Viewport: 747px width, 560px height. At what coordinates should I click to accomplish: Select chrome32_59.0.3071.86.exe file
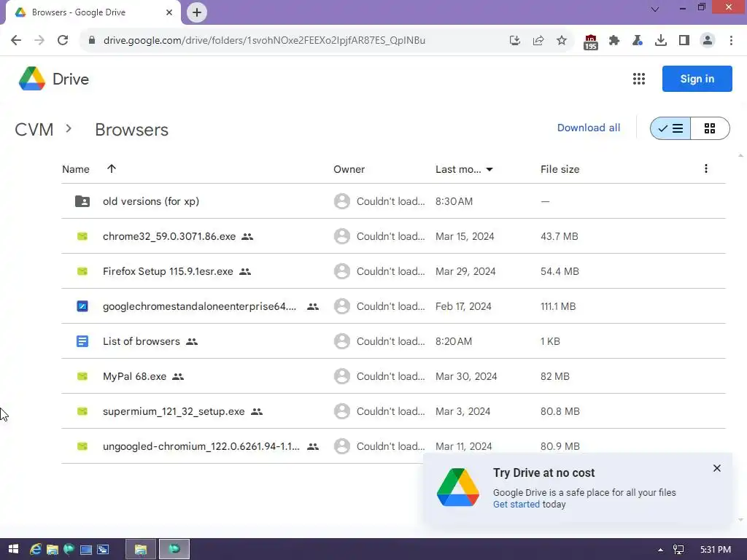[x=169, y=236]
